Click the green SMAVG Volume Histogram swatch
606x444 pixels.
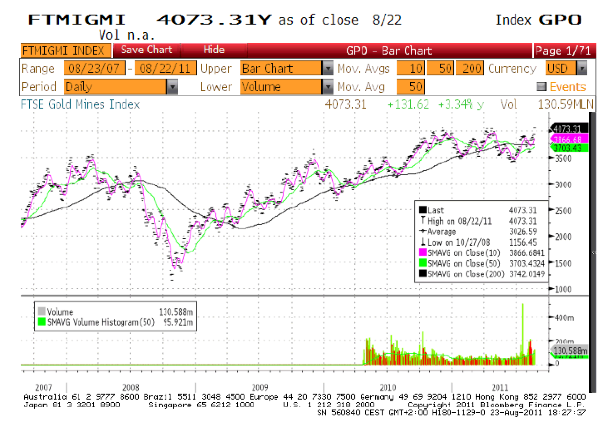point(42,322)
